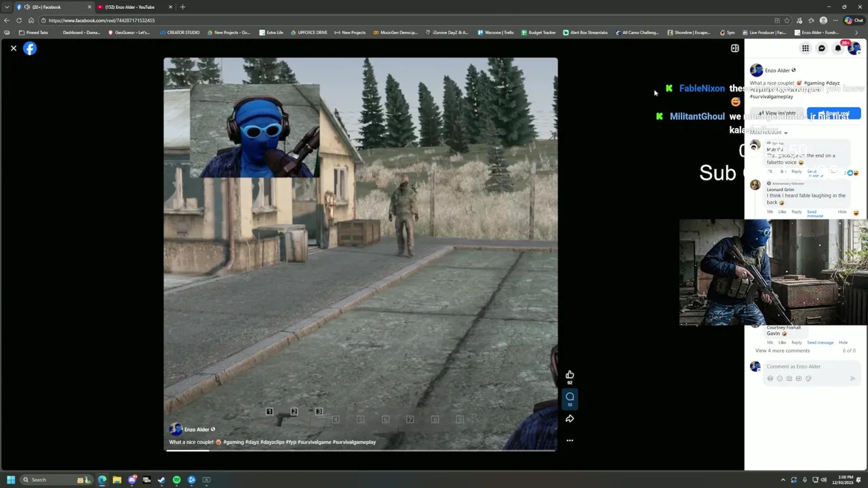
Task: Open File Explorer from the taskbar
Action: click(x=117, y=480)
